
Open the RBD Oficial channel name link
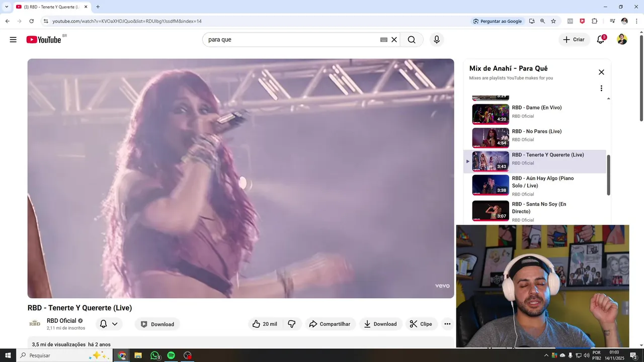coord(61,321)
